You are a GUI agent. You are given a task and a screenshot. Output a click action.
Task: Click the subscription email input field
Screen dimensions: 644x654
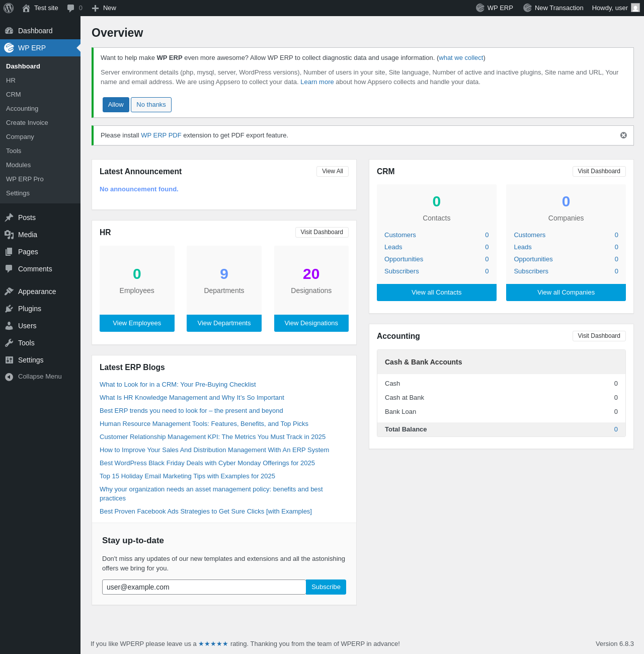(x=204, y=587)
